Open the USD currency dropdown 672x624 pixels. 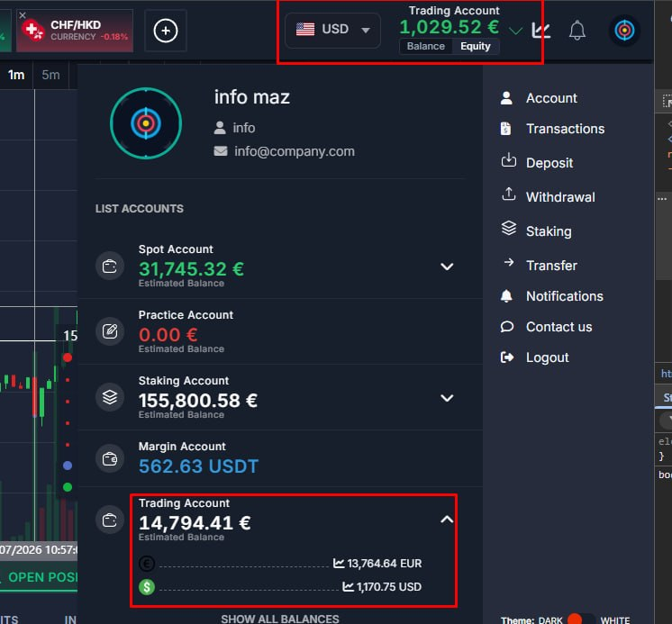pyautogui.click(x=332, y=30)
